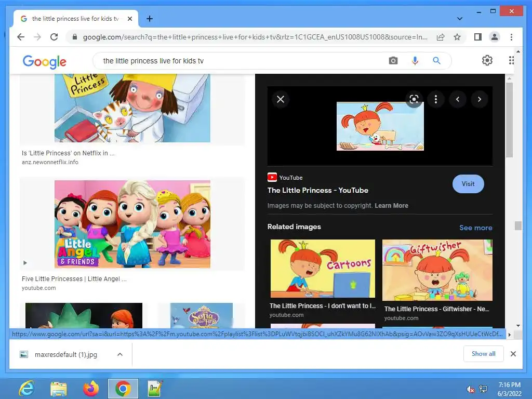Click Show all downloads
Image resolution: width=532 pixels, height=399 pixels.
(x=484, y=354)
